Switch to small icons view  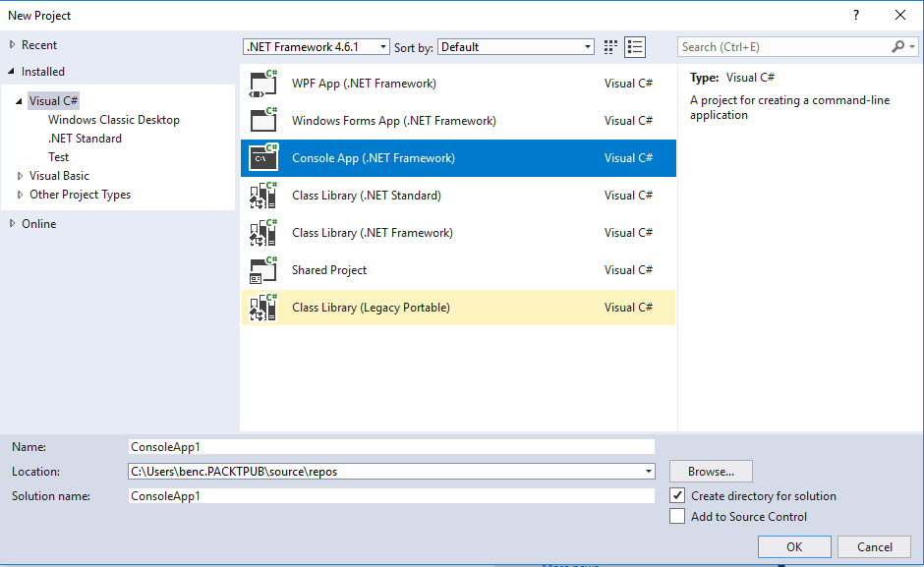click(x=610, y=47)
